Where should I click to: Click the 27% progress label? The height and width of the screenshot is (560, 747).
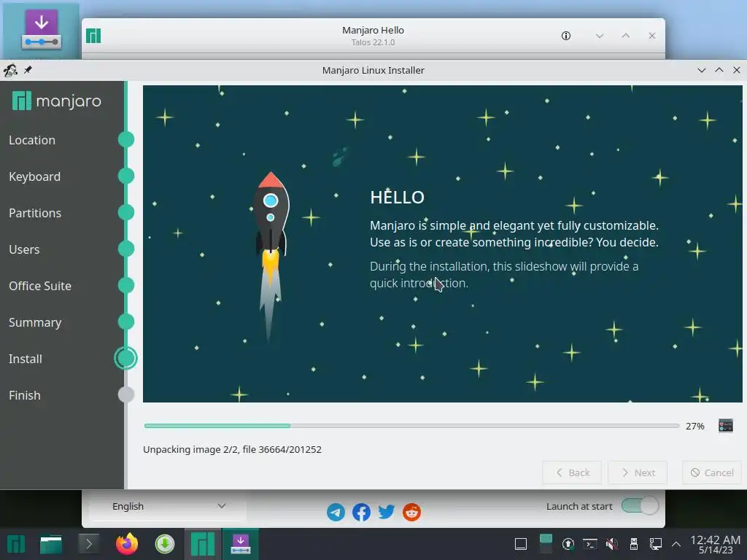click(694, 426)
